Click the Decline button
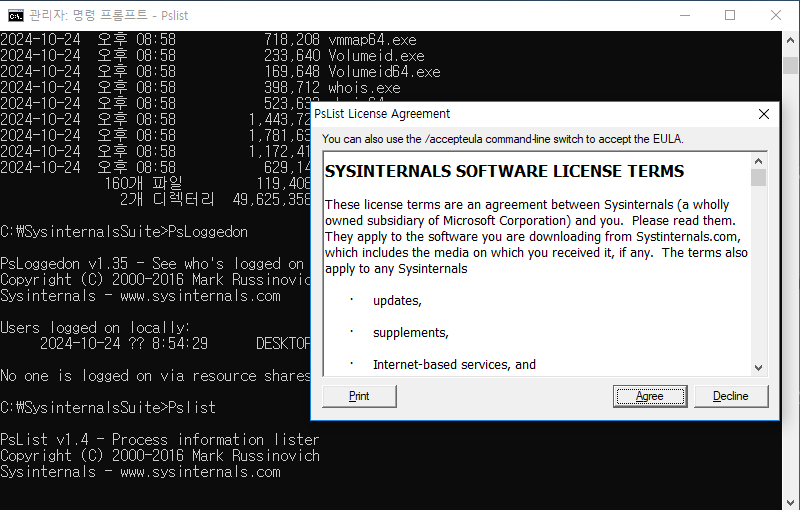Viewport: 800px width, 510px height. (x=731, y=396)
